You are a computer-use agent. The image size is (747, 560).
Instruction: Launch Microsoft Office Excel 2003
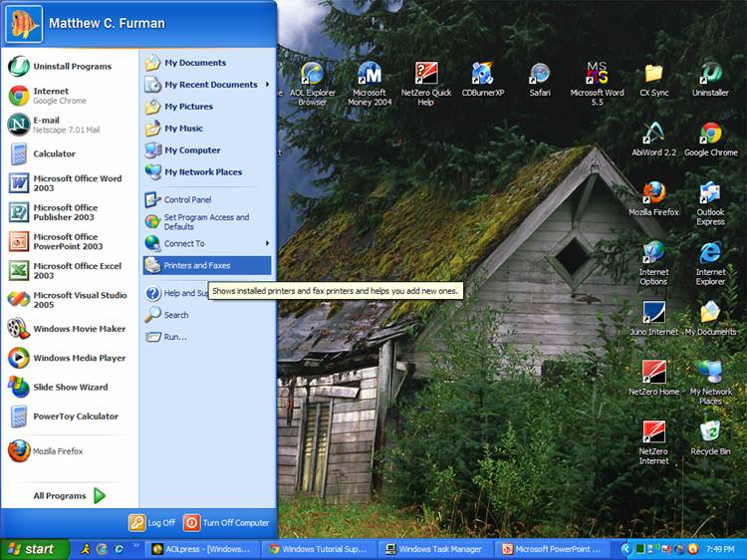69,270
